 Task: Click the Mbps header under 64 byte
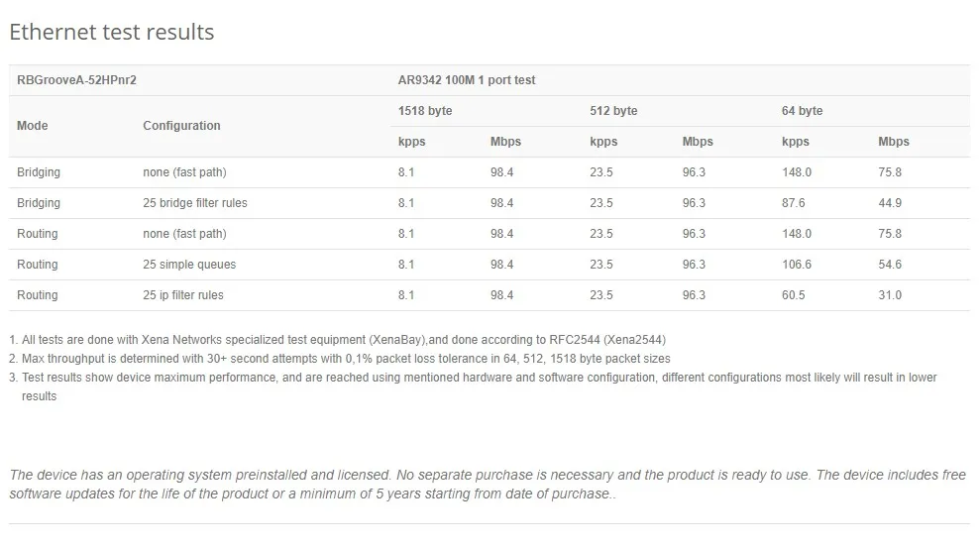893,142
